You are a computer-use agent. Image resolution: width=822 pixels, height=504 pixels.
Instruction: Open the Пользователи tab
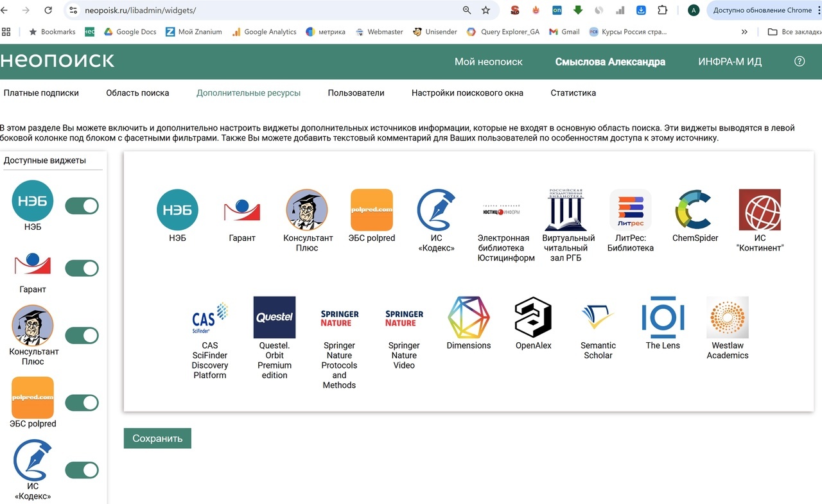click(356, 92)
